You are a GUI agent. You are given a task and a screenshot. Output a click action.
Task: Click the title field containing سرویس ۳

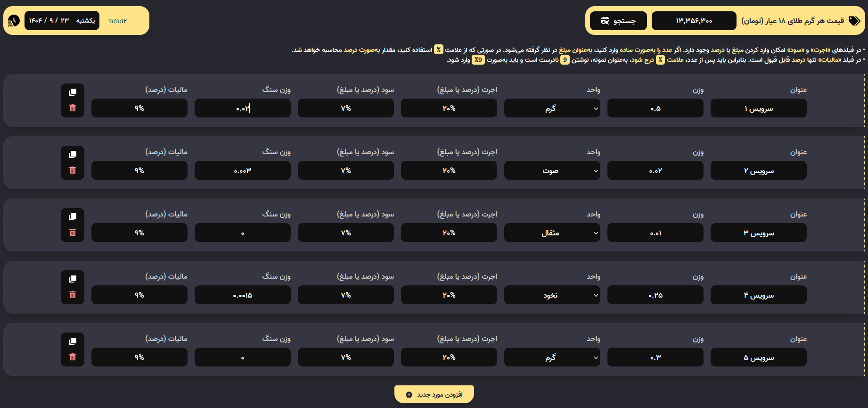pos(758,233)
